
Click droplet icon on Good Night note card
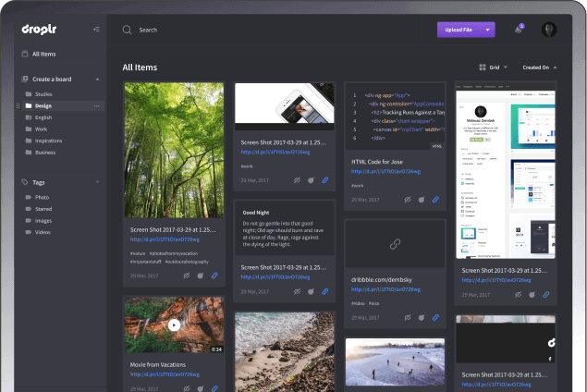click(x=311, y=291)
